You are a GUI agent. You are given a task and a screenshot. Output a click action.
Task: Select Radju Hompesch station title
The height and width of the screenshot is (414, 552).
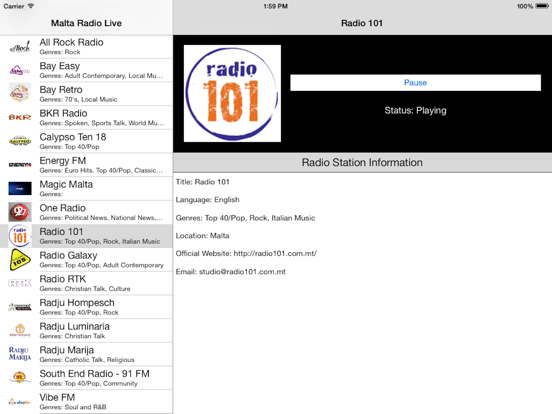77,303
